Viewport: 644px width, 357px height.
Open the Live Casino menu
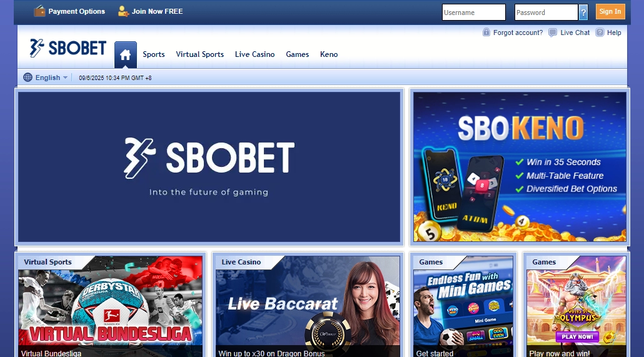click(254, 54)
